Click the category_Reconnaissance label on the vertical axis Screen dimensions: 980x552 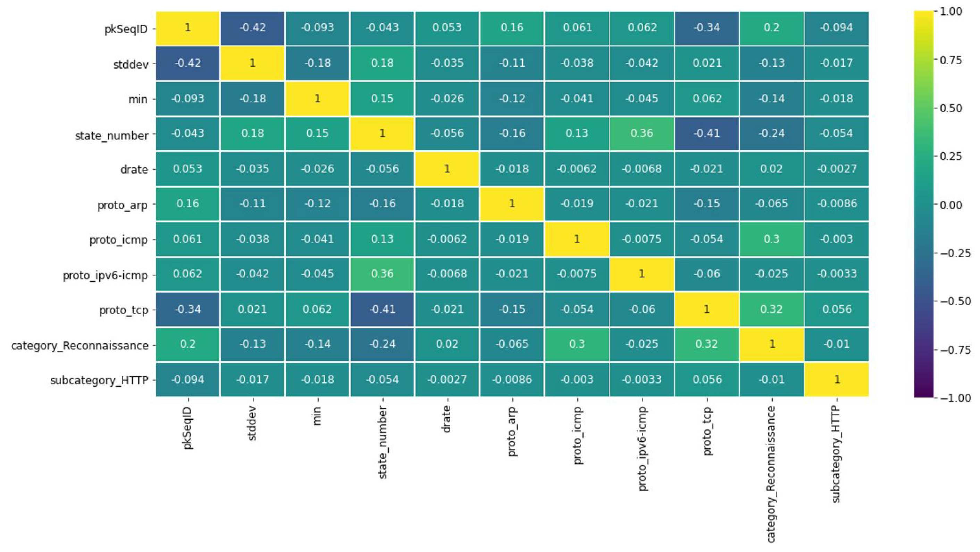[80, 346]
